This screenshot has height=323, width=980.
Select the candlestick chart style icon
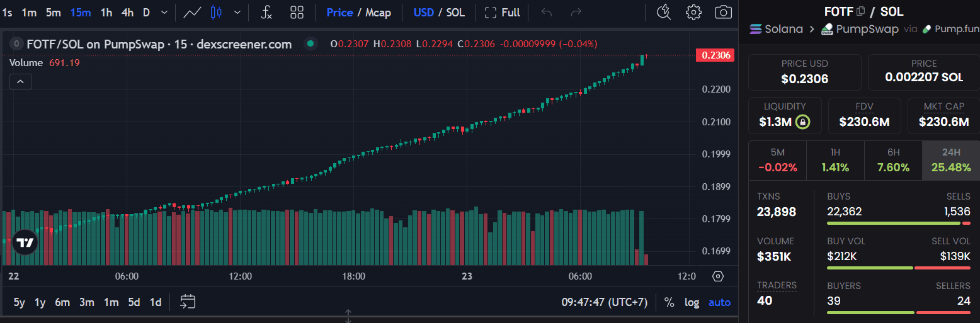pos(217,12)
